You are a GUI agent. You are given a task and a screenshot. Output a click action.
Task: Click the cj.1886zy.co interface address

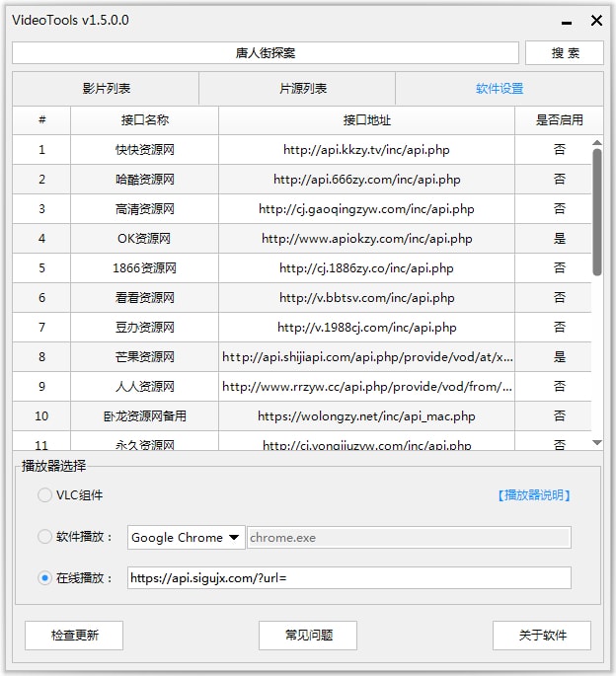click(366, 268)
